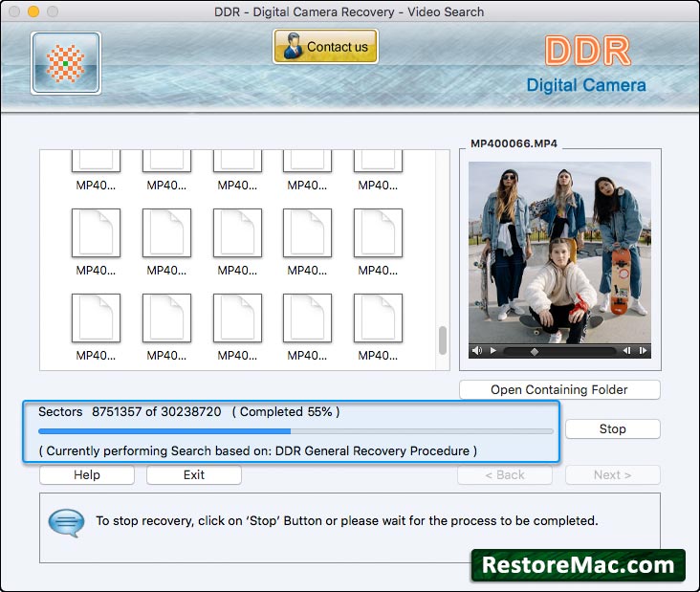Screen dimensions: 700x592
Task: Select fourth file icon in middle row
Action: point(307,233)
